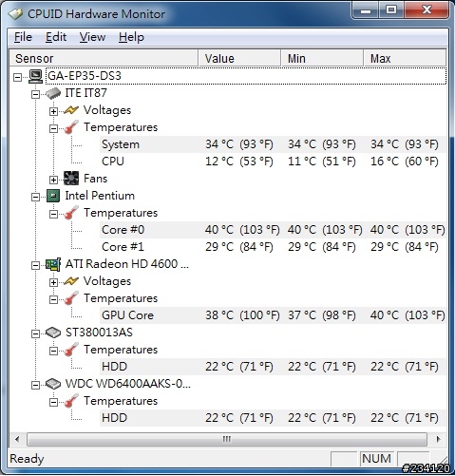Click the horizontal scrollbar thumb
Screen dimensions: 455x476
tap(227, 439)
